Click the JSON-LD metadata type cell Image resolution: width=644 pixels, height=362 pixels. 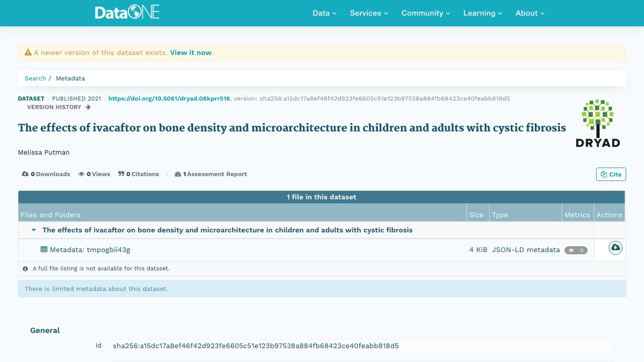tap(526, 249)
